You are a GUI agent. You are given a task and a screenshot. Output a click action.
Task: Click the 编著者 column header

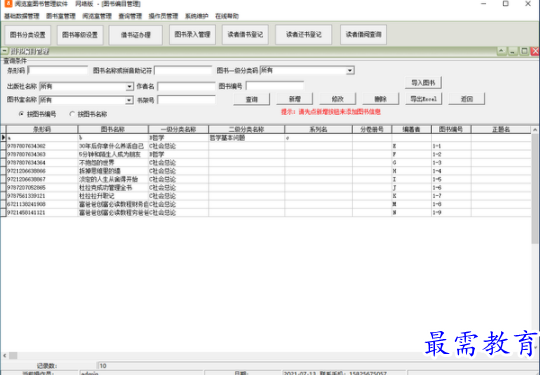click(x=411, y=130)
